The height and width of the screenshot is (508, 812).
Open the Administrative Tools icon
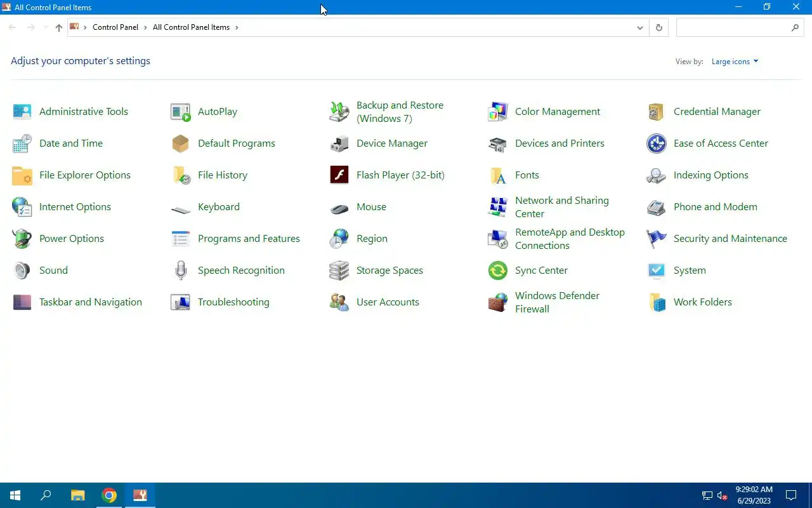point(22,112)
